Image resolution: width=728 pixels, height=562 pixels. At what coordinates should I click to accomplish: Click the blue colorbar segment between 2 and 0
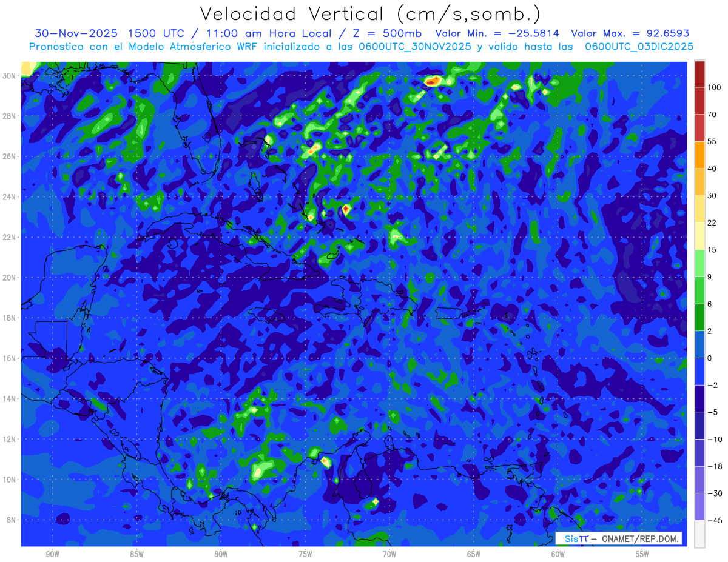[x=699, y=345]
